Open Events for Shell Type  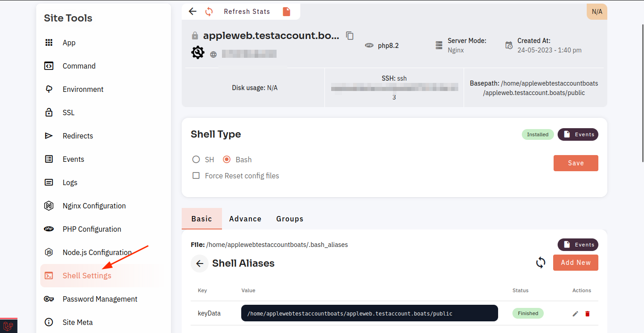[x=578, y=134]
